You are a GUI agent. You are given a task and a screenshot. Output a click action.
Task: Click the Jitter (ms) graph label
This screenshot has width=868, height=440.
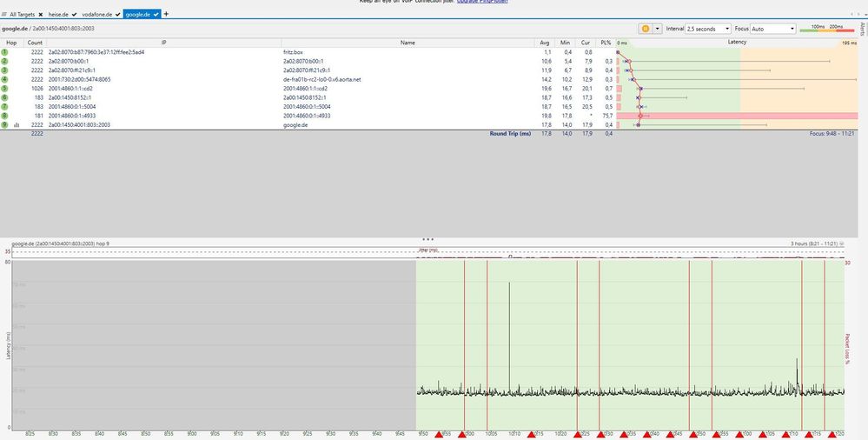click(x=427, y=250)
